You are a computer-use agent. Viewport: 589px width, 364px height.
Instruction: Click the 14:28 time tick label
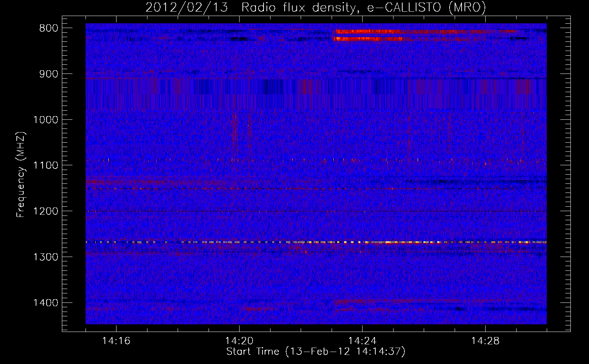485,341
